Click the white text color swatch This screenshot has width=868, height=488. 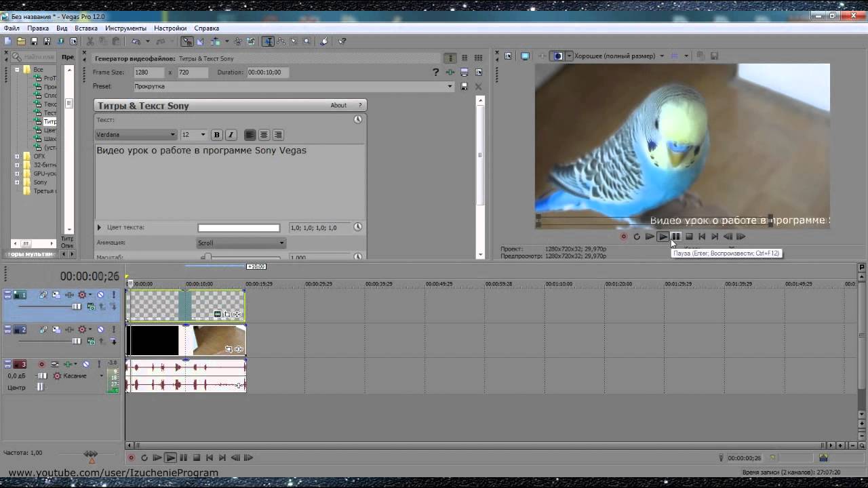click(x=239, y=228)
